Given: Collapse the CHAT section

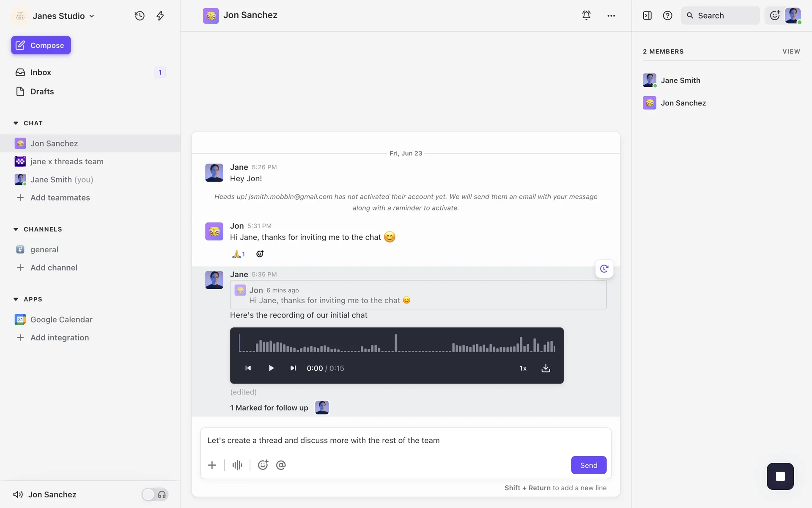Looking at the screenshot, I should [16, 123].
